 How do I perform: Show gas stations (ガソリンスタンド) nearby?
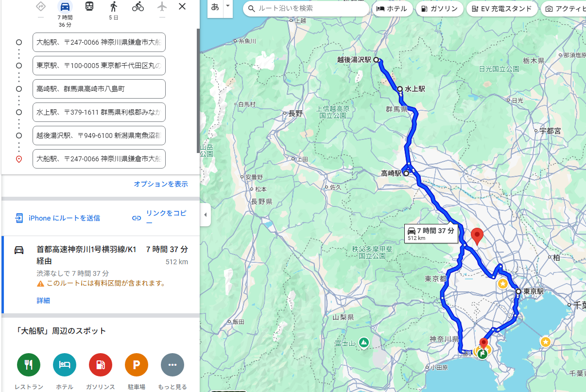click(101, 365)
